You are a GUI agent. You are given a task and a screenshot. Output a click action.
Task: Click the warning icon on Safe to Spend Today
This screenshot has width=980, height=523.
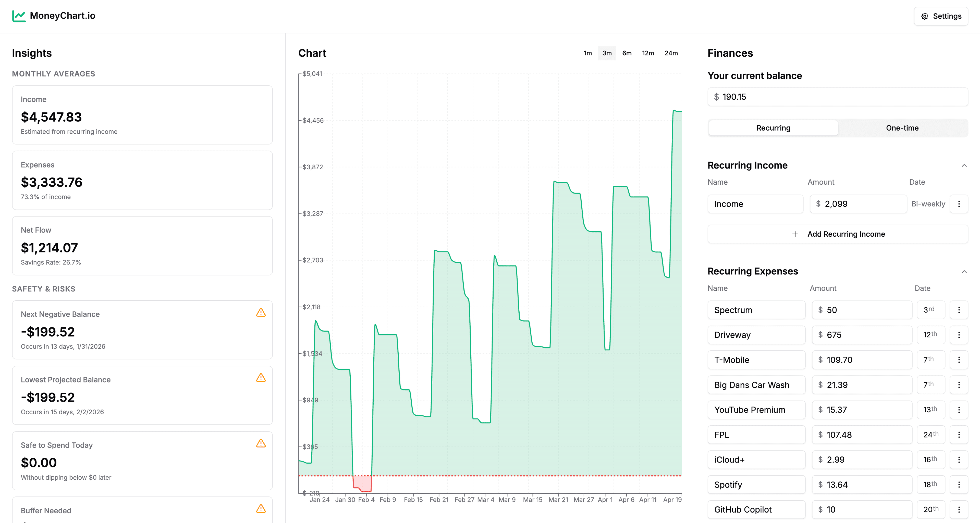(x=261, y=443)
